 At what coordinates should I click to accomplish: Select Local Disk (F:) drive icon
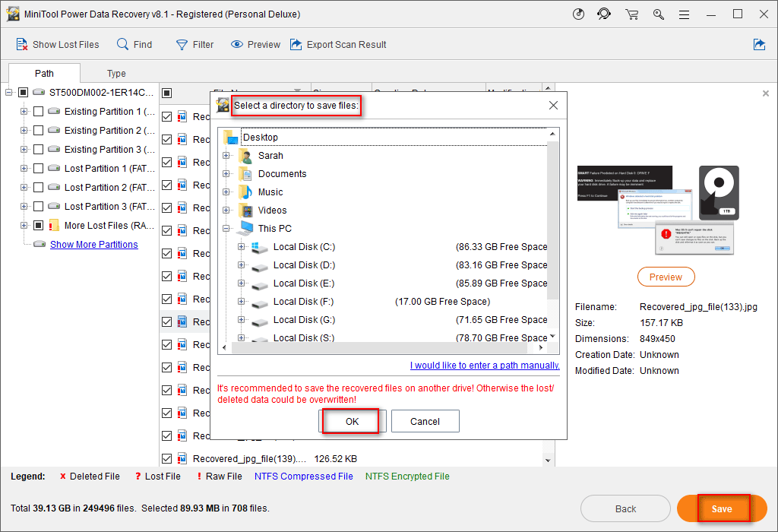pyautogui.click(x=260, y=304)
